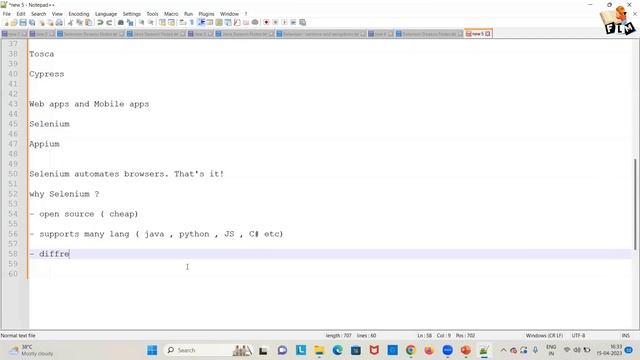Image resolution: width=640 pixels, height=360 pixels.
Task: Click the Replace toolbar icon
Action: pos(130,22)
